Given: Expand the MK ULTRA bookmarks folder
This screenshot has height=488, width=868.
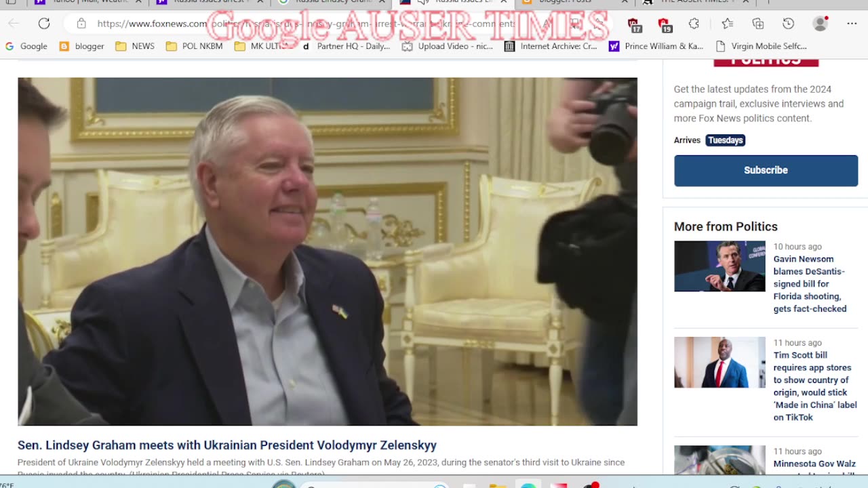Looking at the screenshot, I should [x=262, y=46].
